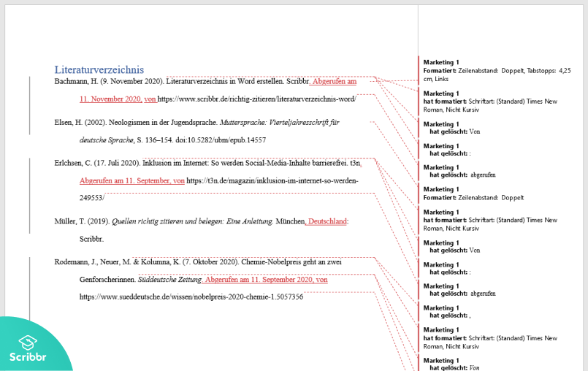Click the 'Müller, T. (2019)' reference start
Screen dimensions: 588x371
click(x=81, y=221)
